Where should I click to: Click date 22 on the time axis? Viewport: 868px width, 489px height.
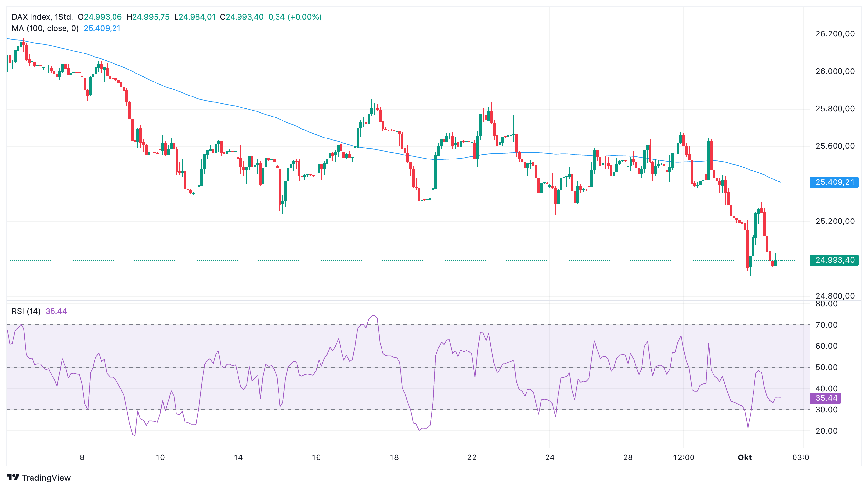point(472,457)
